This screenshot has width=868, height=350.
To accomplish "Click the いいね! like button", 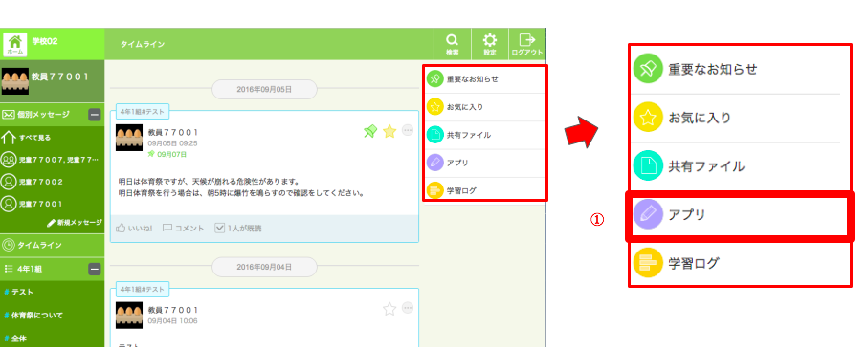I will pyautogui.click(x=133, y=228).
